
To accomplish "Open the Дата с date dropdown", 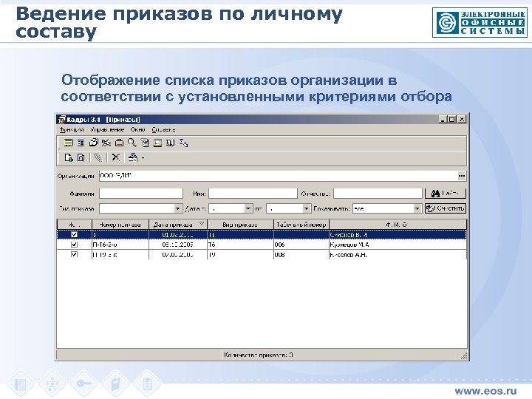I will coord(248,208).
